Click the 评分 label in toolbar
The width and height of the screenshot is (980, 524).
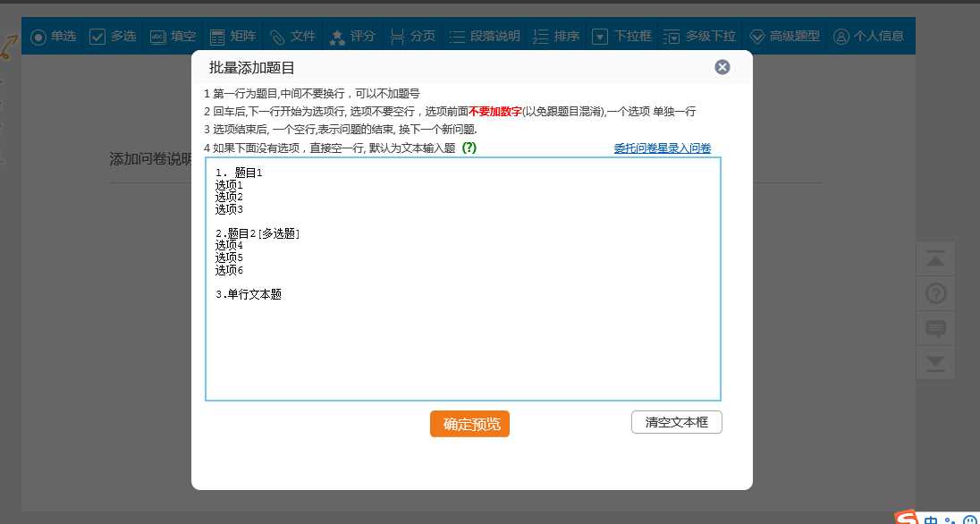tap(362, 37)
